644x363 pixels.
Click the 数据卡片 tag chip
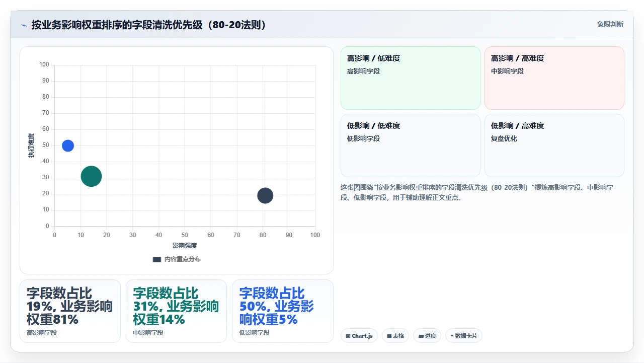click(464, 336)
